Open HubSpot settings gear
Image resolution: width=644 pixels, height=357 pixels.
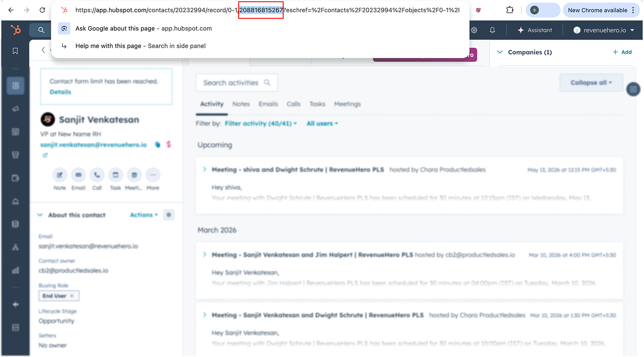coord(474,30)
